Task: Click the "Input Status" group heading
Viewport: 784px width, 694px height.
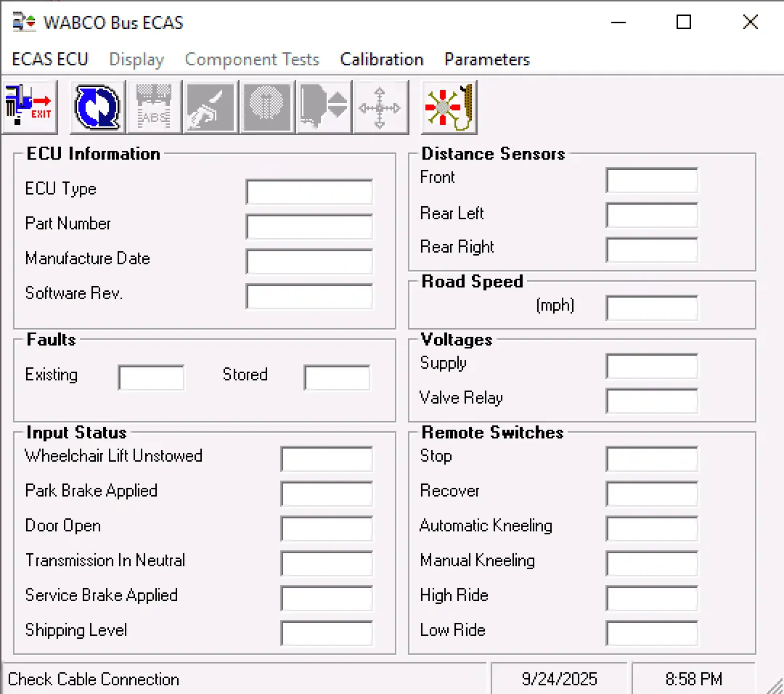Action: click(76, 432)
